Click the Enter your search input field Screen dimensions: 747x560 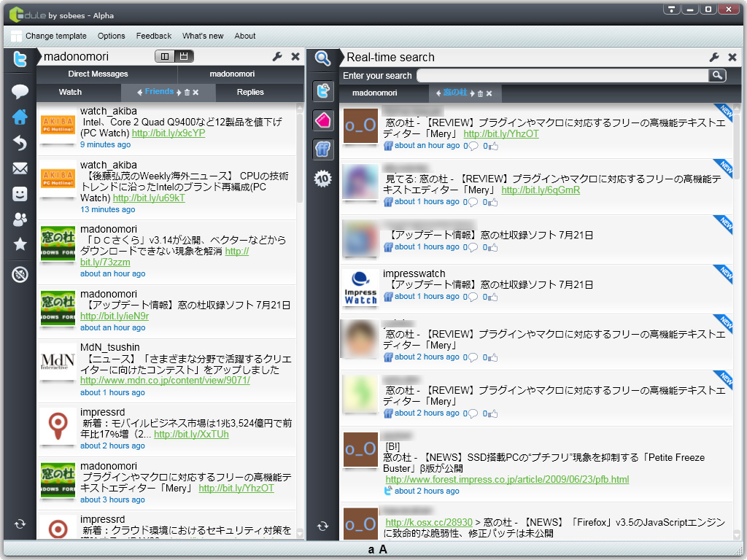(562, 75)
